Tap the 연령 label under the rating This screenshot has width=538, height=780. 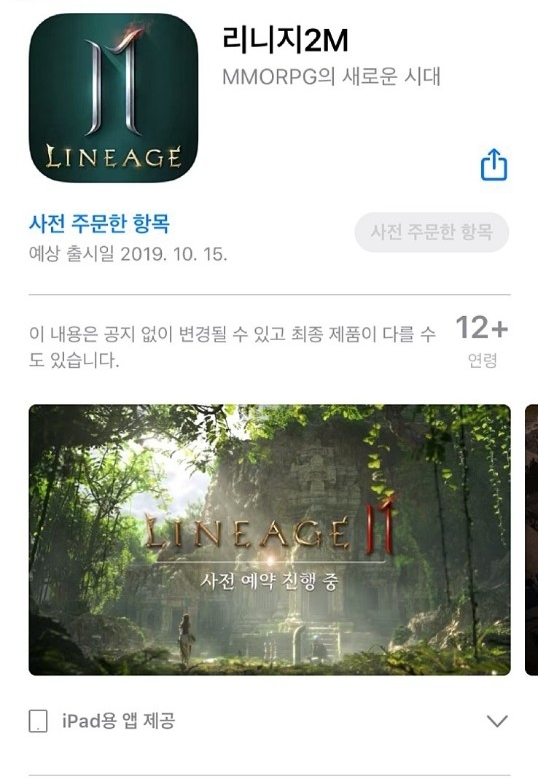482,360
